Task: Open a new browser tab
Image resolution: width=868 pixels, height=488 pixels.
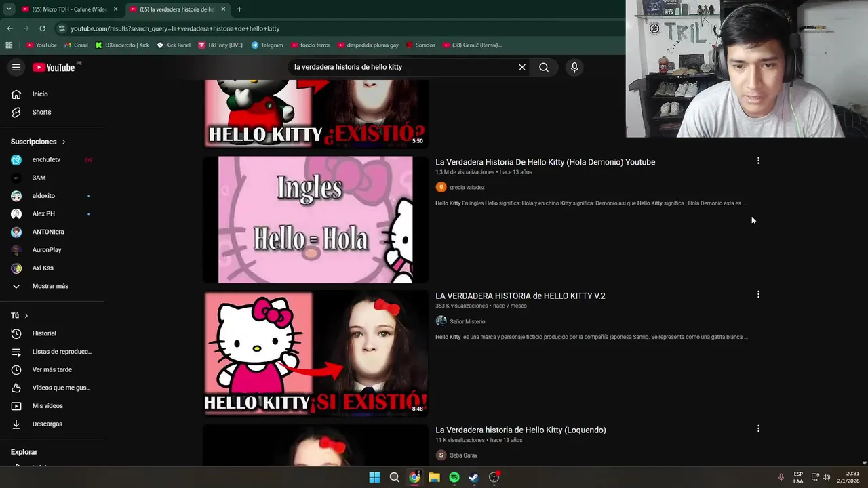Action: point(239,9)
